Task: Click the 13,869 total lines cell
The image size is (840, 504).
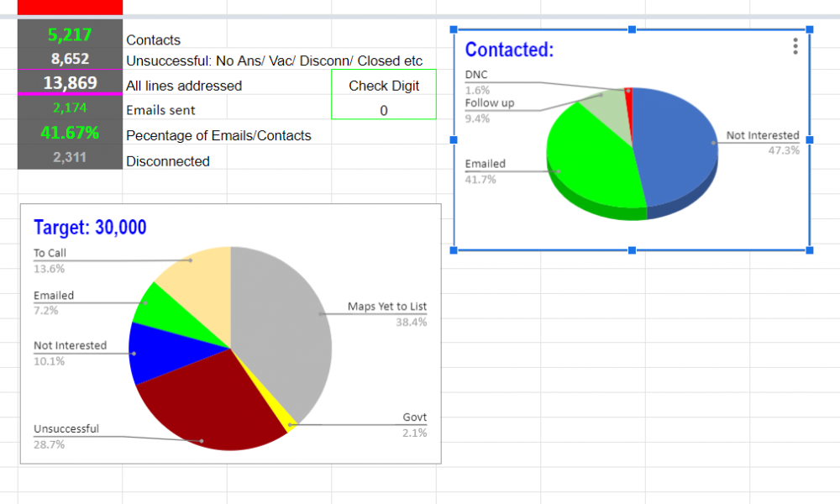Action: pyautogui.click(x=70, y=83)
